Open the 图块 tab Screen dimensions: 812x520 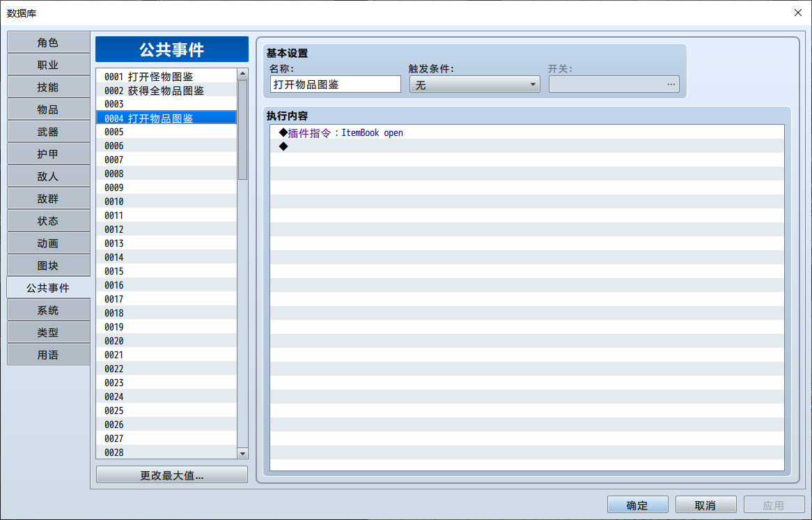click(x=48, y=266)
